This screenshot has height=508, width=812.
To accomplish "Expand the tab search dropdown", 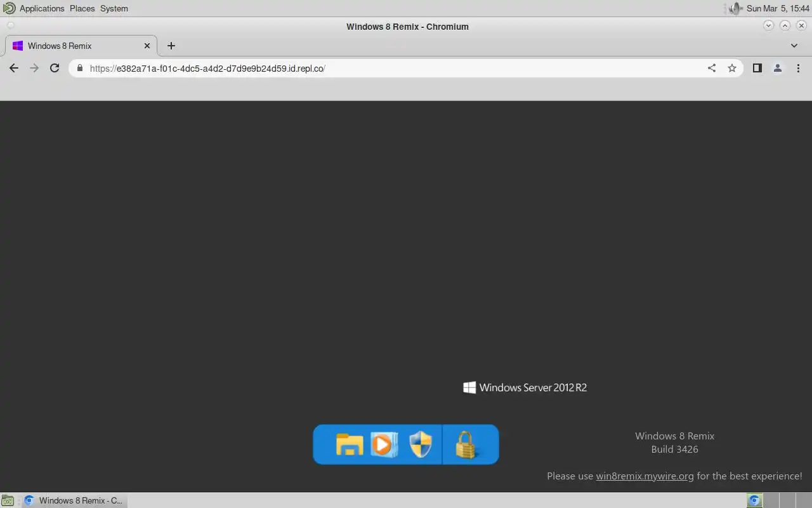I will click(x=794, y=46).
